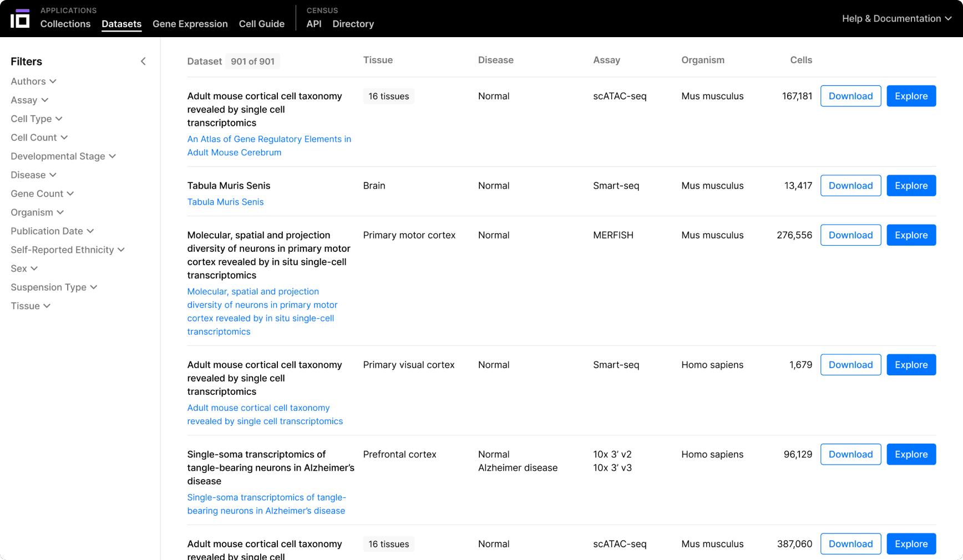Switch to the Collections tab
The height and width of the screenshot is (560, 963).
point(65,24)
